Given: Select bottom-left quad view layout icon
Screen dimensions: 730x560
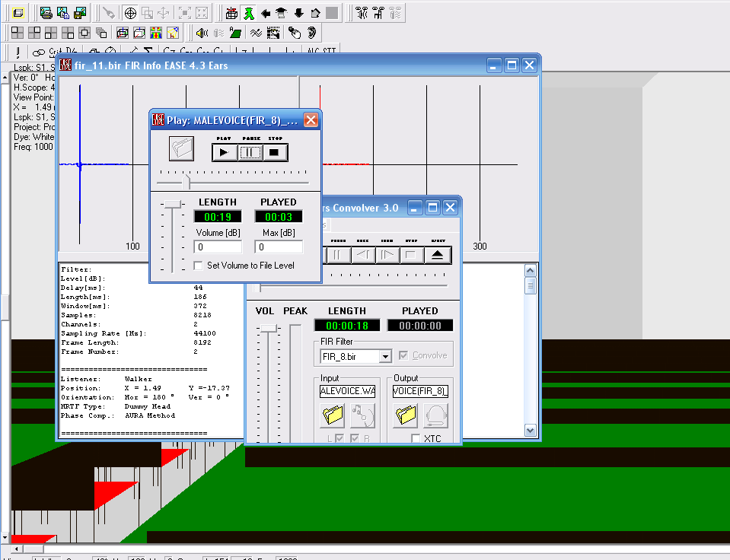Looking at the screenshot, I should 51,33.
